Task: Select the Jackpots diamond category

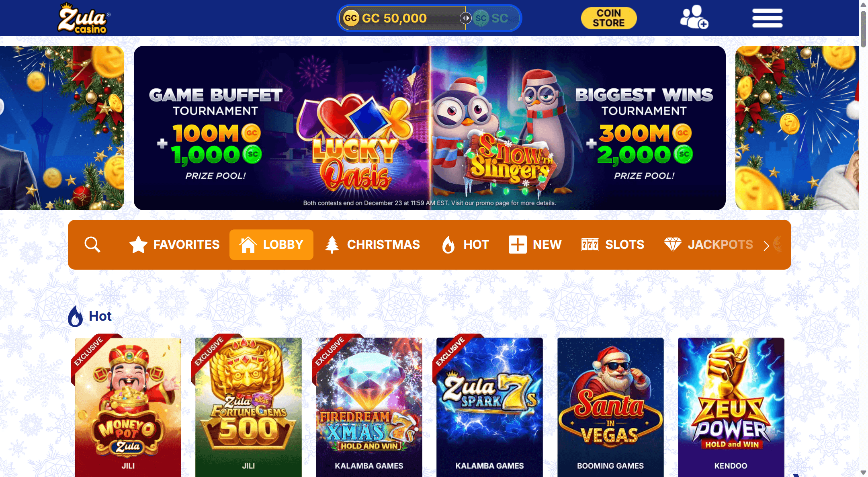Action: (708, 244)
